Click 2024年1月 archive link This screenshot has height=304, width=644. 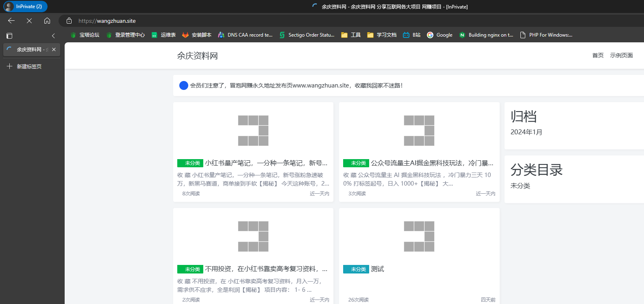tap(527, 132)
